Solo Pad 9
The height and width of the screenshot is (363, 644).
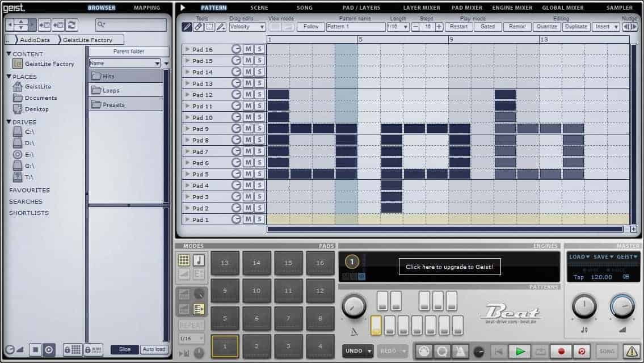click(259, 129)
